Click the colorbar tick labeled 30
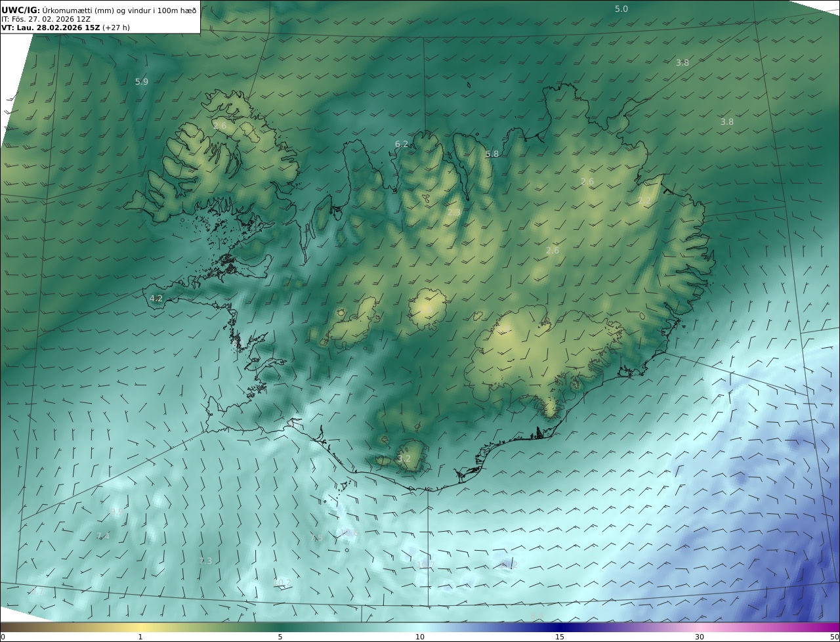 700,637
